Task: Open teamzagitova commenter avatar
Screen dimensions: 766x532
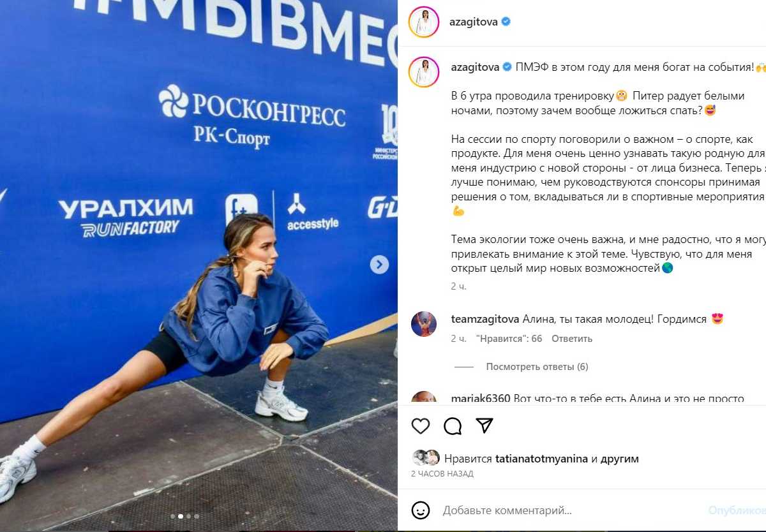Action: [424, 324]
